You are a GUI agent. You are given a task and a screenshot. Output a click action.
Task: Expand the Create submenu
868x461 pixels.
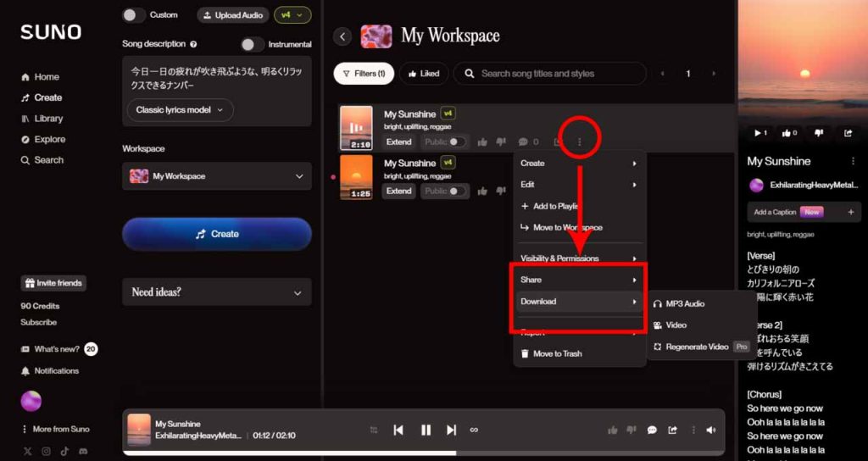tap(580, 164)
